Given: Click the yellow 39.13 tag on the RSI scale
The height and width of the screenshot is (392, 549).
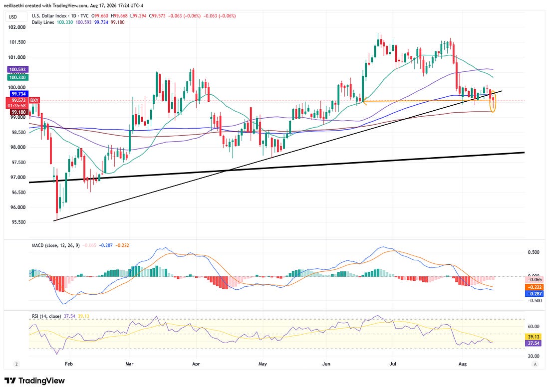Looking at the screenshot, I should point(534,336).
